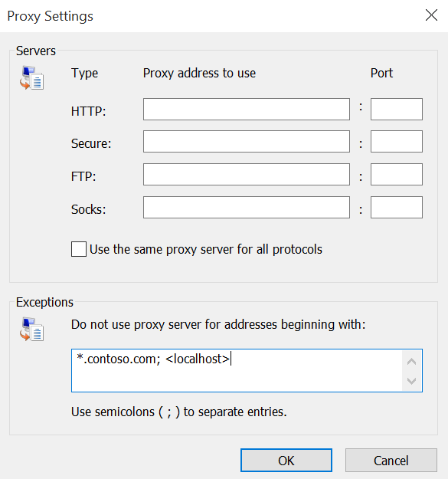Focus the Secure proxy address field
The image size is (448, 479).
(x=247, y=142)
